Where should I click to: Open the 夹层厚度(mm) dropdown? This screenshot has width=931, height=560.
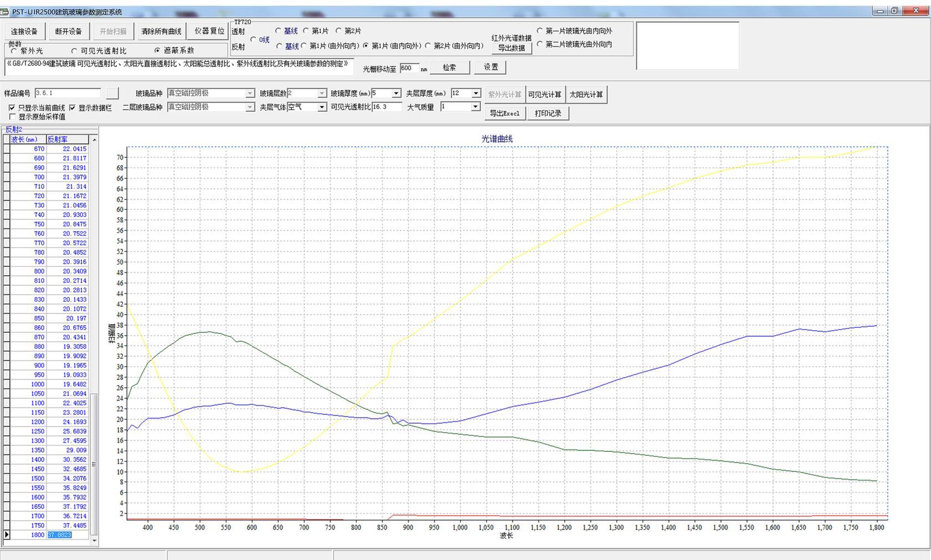476,93
